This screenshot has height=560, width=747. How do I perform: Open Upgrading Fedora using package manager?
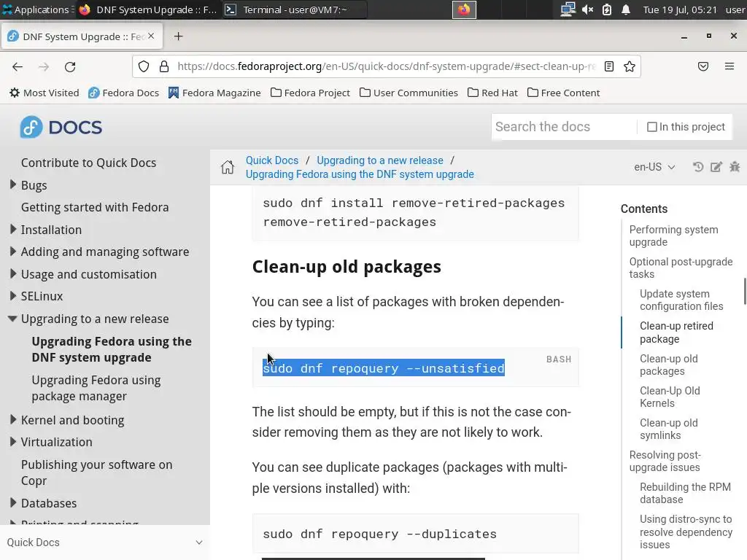point(96,388)
